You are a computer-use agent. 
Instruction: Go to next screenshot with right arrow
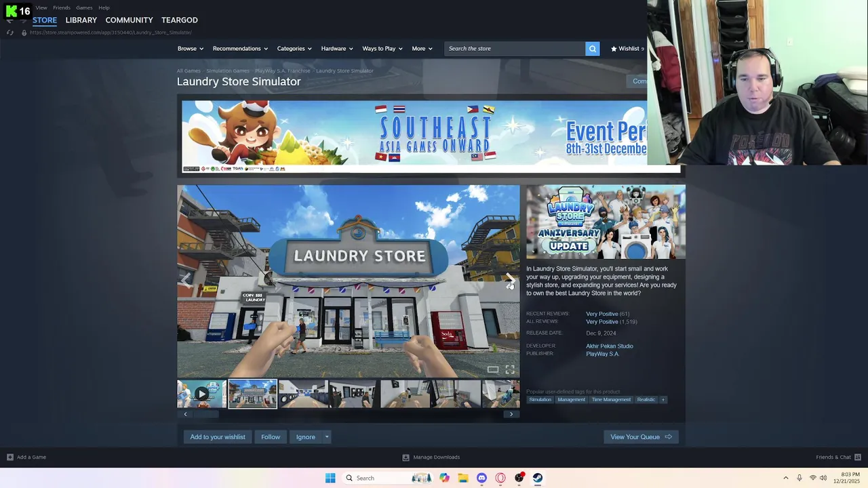510,280
